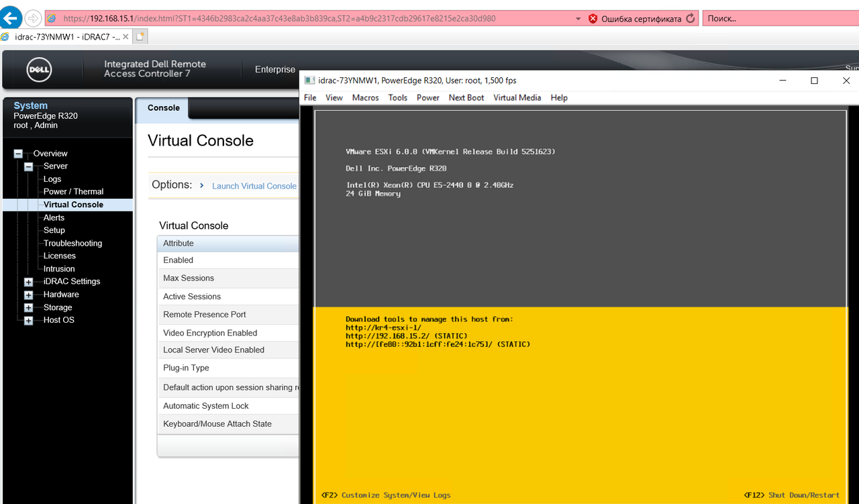Open the Next Boot menu
Screen dimensions: 859x504
[466, 98]
